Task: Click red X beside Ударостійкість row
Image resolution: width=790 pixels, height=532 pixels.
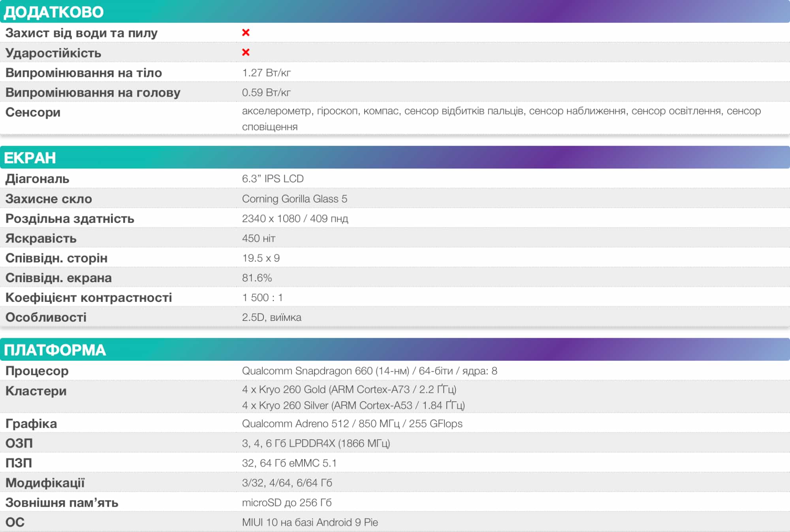Action: (x=246, y=52)
